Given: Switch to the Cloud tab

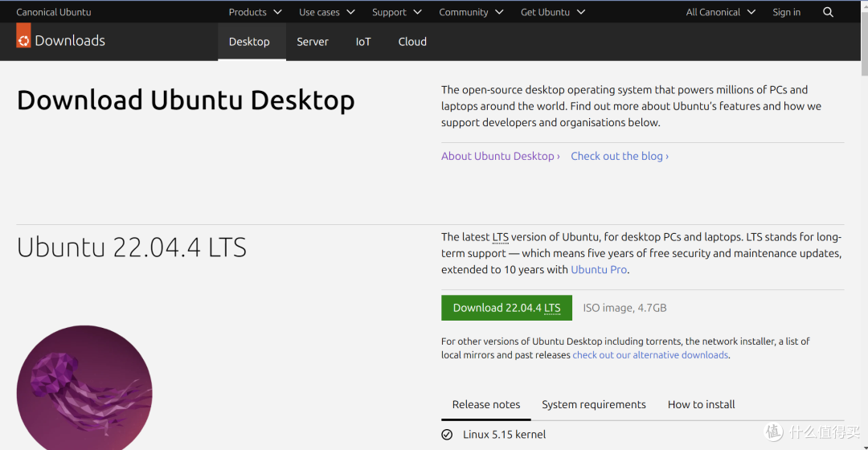Looking at the screenshot, I should [x=412, y=42].
